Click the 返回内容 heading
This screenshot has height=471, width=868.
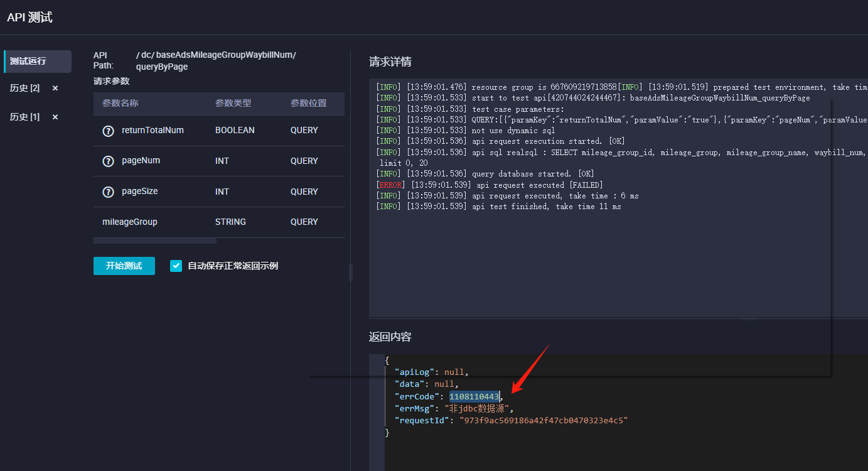click(390, 337)
